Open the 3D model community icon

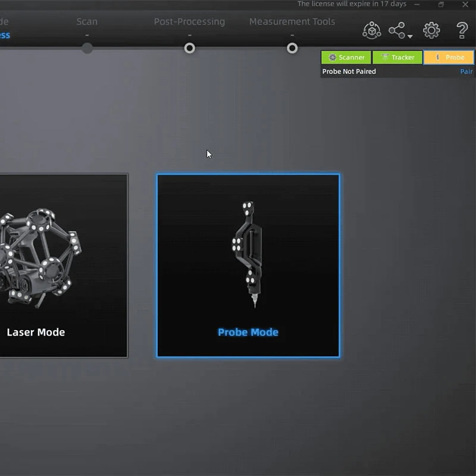371,30
